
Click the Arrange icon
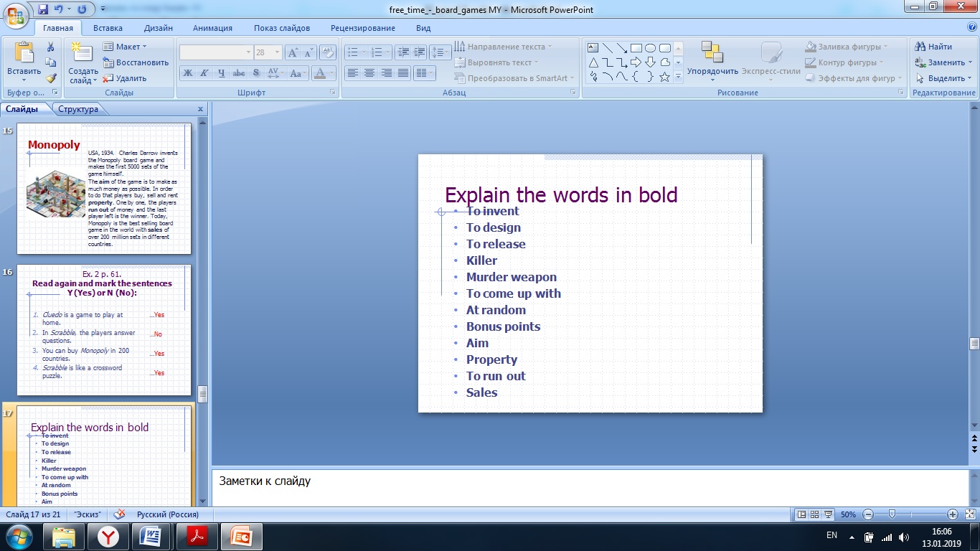712,52
